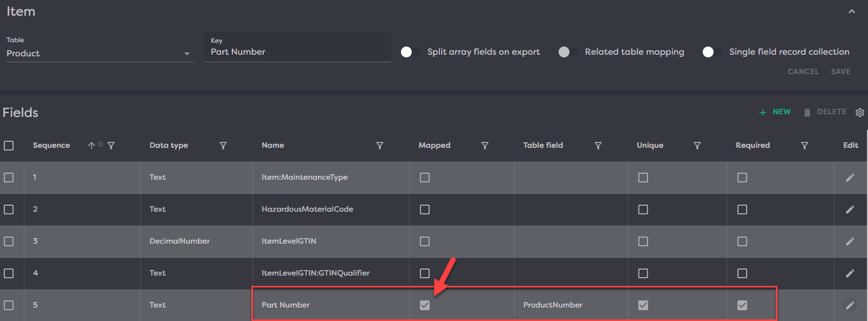Turn on Single field record collection
This screenshot has height=321, width=868.
(711, 52)
